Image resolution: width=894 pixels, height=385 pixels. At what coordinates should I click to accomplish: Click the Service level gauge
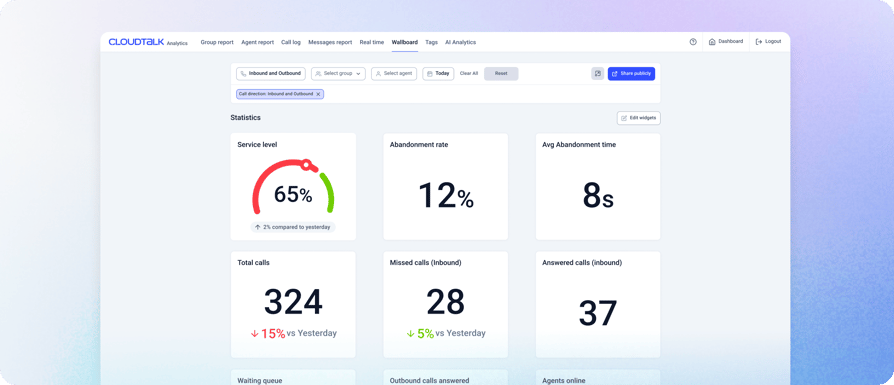(293, 187)
